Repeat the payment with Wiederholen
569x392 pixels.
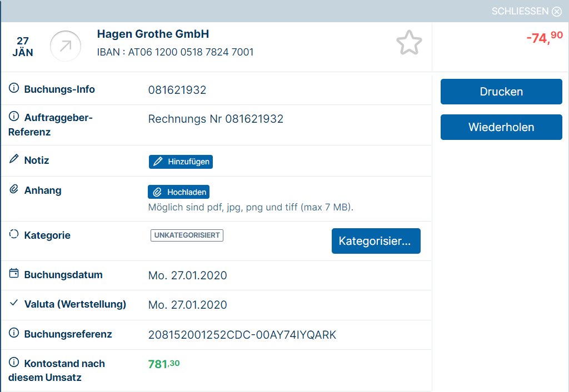tap(501, 127)
